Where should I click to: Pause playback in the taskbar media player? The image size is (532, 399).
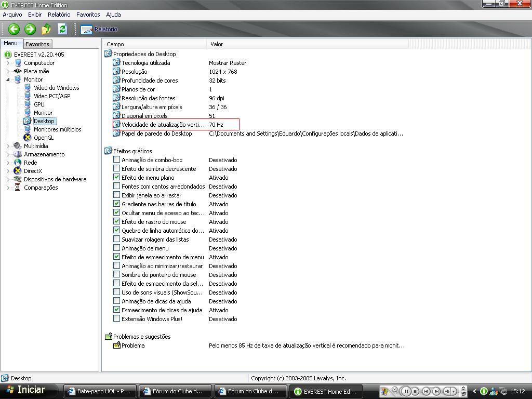(x=406, y=391)
